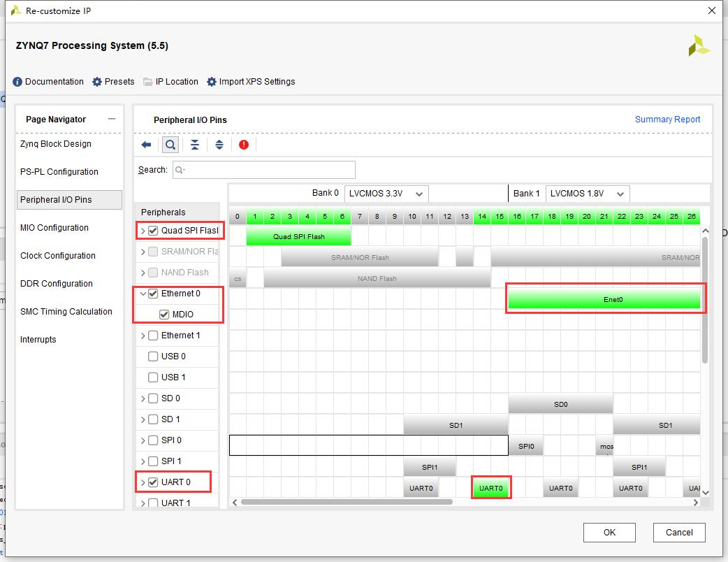Enable the SD 1 checkbox
Viewport: 728px width, 562px height.
coord(153,419)
